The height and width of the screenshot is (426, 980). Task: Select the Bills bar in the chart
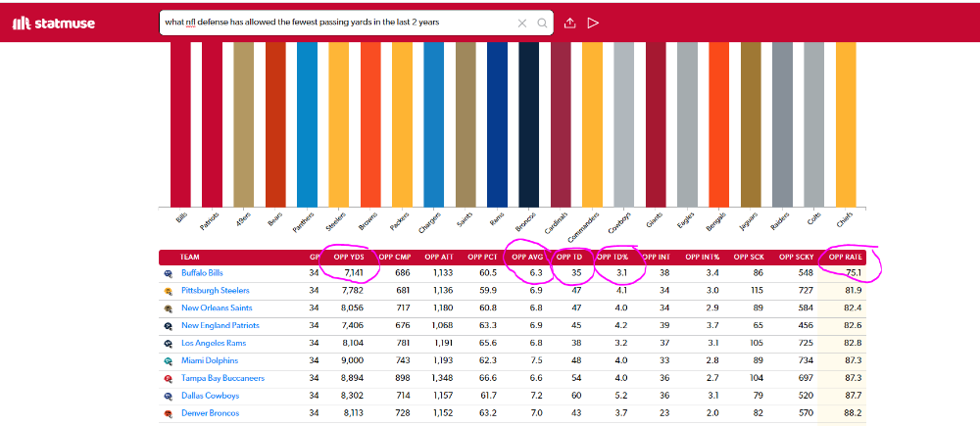tap(180, 124)
